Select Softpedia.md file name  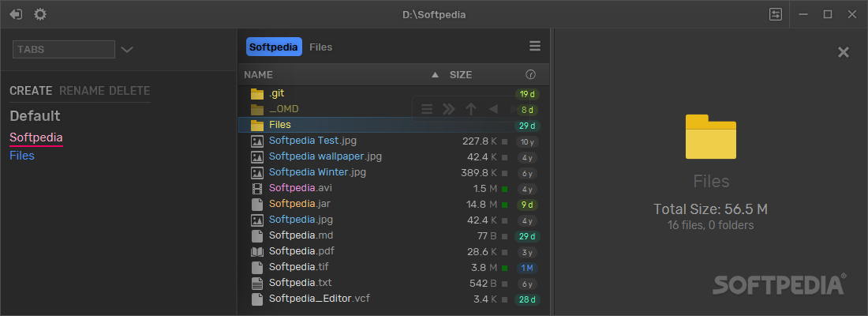coord(301,235)
